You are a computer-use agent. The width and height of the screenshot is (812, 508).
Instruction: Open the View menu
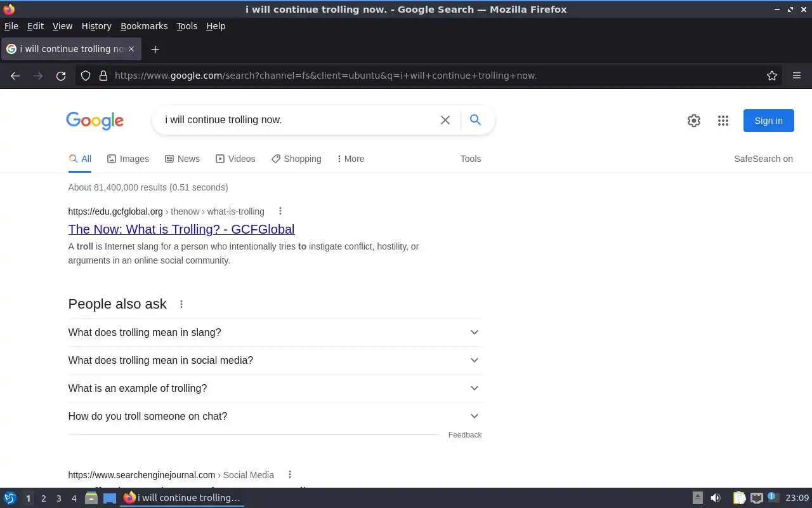pyautogui.click(x=62, y=26)
